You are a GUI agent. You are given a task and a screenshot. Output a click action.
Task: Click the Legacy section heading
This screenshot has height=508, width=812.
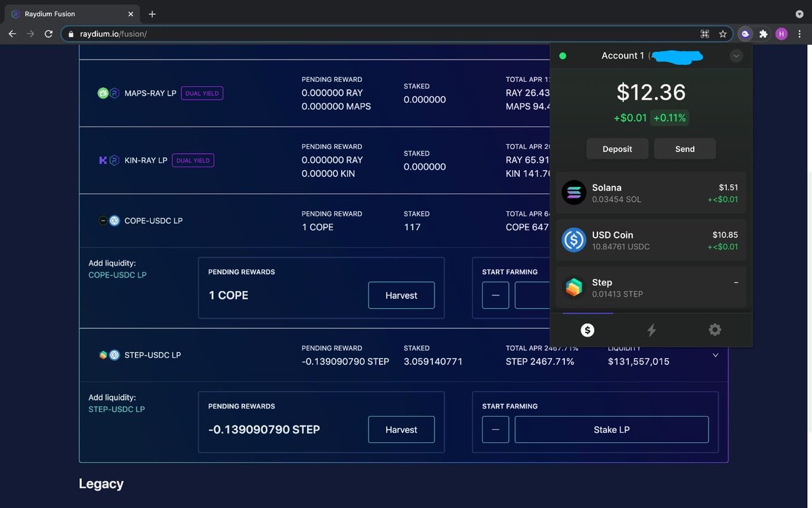(x=101, y=484)
